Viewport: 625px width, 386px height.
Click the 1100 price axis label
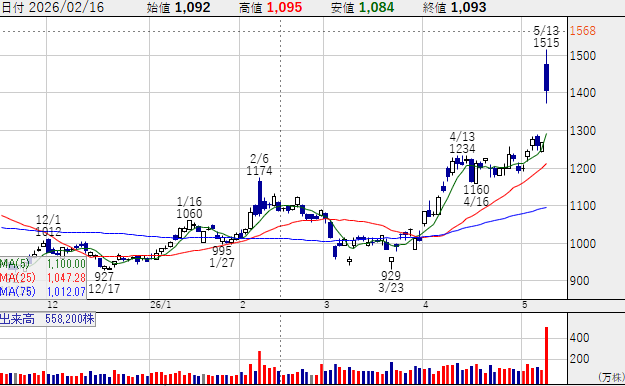pos(583,206)
